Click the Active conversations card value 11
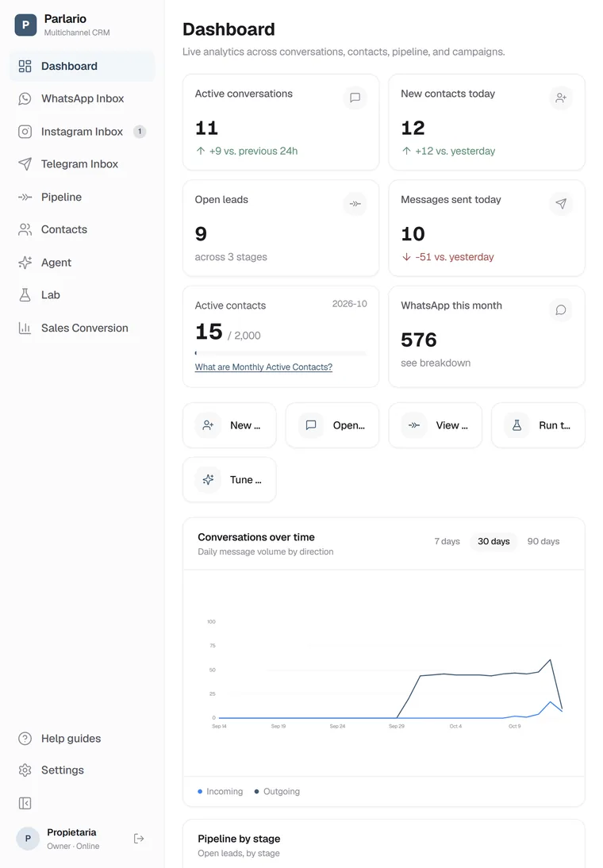The width and height of the screenshot is (603, 868). [206, 129]
